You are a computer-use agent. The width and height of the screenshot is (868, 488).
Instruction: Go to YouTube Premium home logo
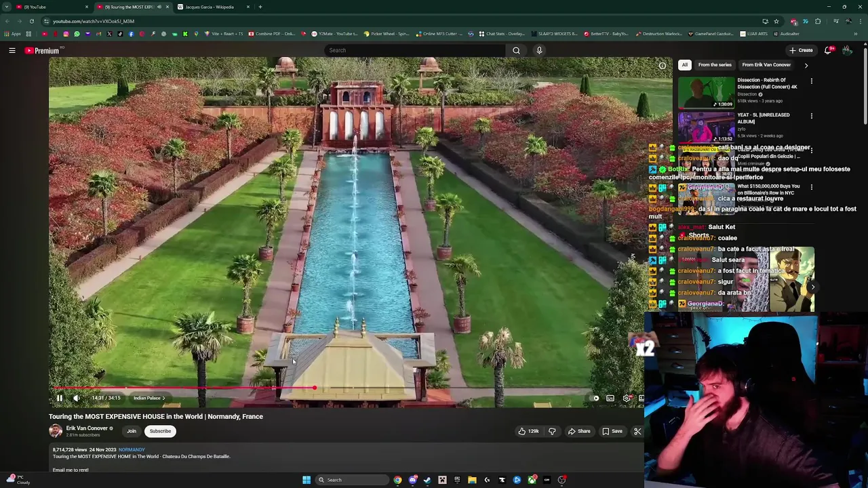point(43,50)
